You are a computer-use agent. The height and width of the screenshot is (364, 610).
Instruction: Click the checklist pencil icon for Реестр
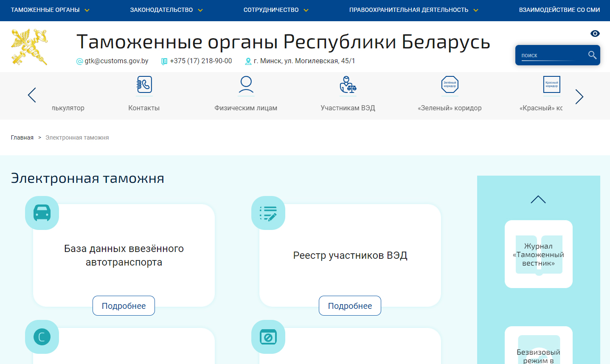(268, 213)
